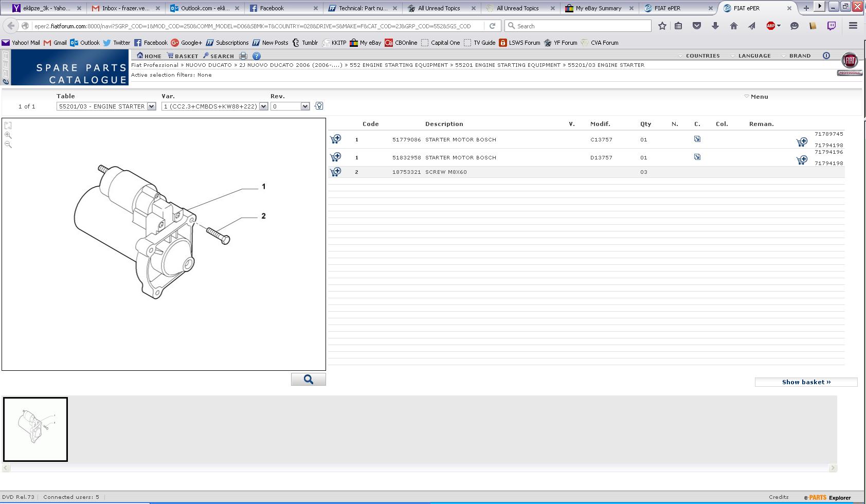Screen dimensions: 866x504
Task: Expand the COUNTRIES menu
Action: (699, 56)
